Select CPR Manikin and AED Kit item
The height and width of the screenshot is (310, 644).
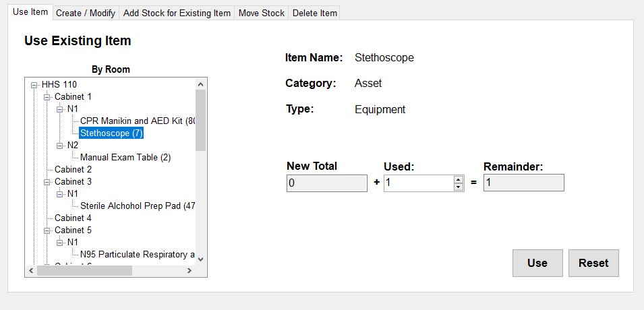click(138, 121)
